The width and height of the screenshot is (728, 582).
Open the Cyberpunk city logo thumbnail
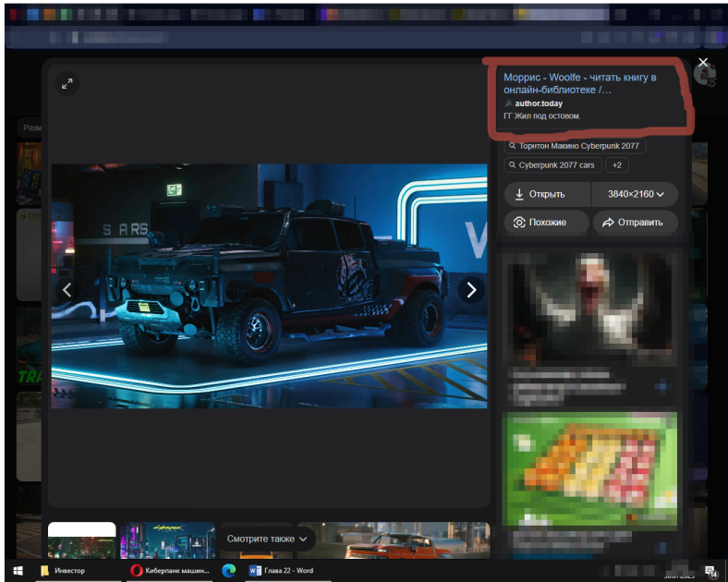167,540
